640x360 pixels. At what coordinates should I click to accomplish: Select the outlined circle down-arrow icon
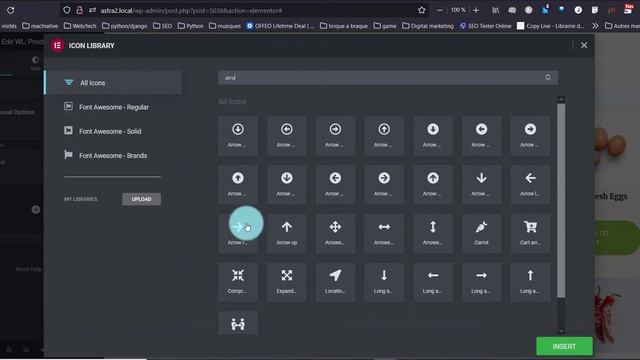[x=238, y=135]
